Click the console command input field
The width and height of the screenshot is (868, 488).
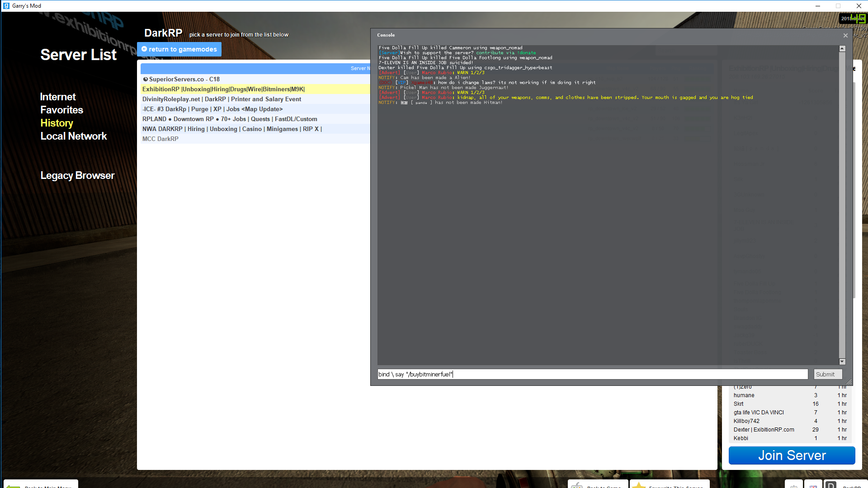point(593,374)
